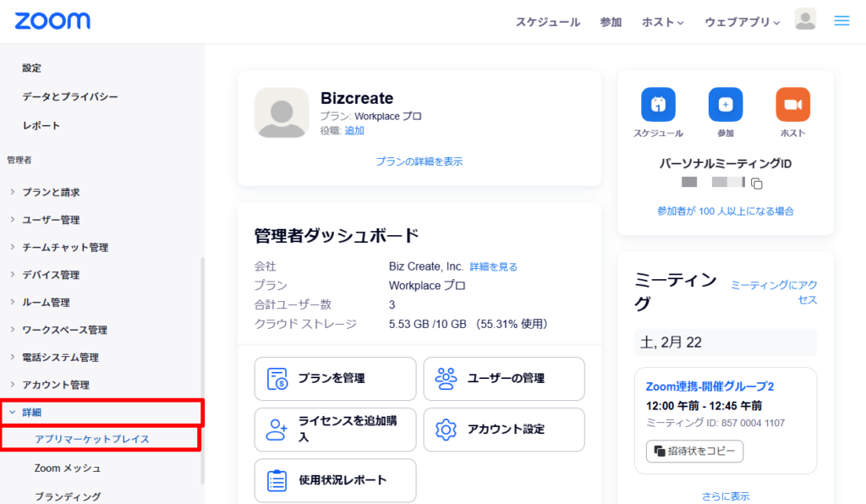866x504 pixels.
Task: Click the orange ホスト camera icon
Action: pyautogui.click(x=792, y=104)
